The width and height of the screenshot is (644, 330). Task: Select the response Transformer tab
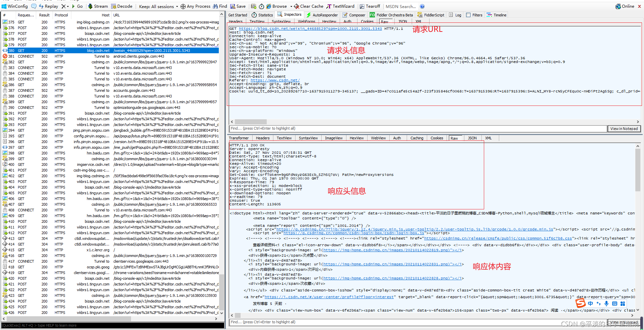click(x=239, y=138)
